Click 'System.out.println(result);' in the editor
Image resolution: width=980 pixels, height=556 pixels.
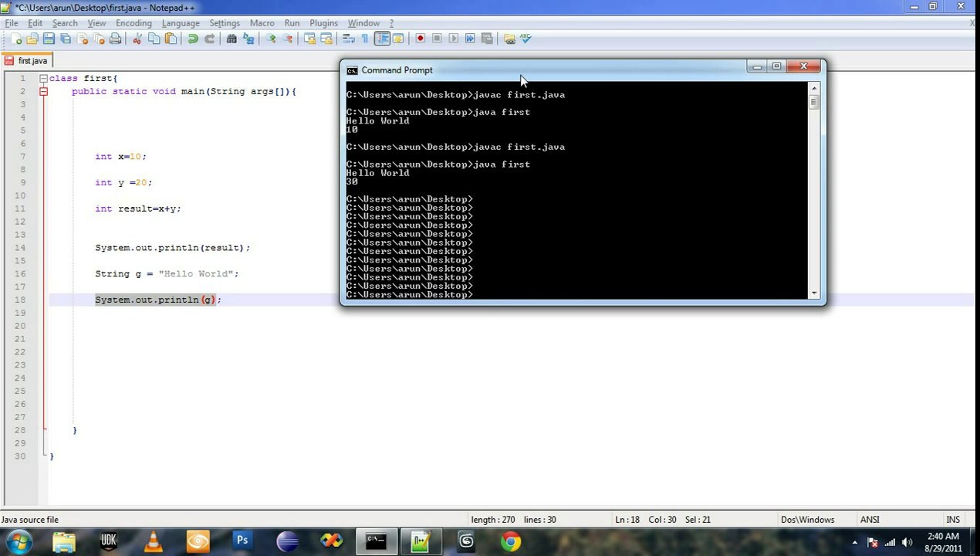coord(173,248)
